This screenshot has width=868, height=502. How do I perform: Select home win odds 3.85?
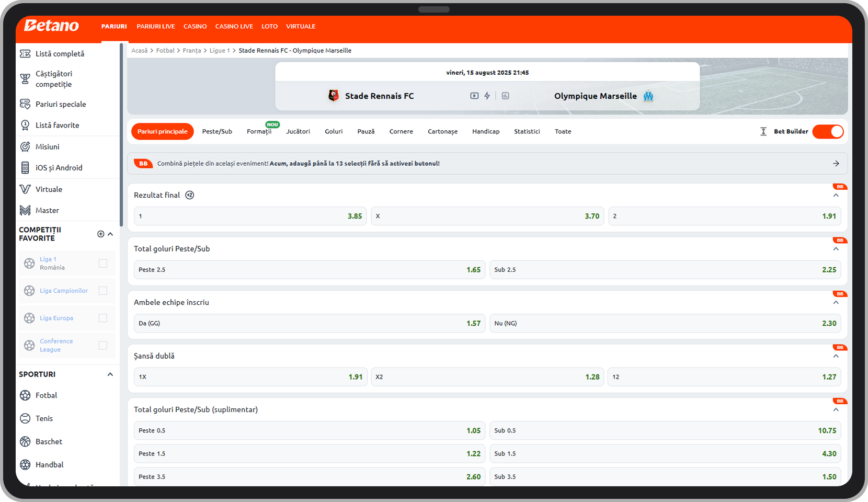(x=250, y=216)
